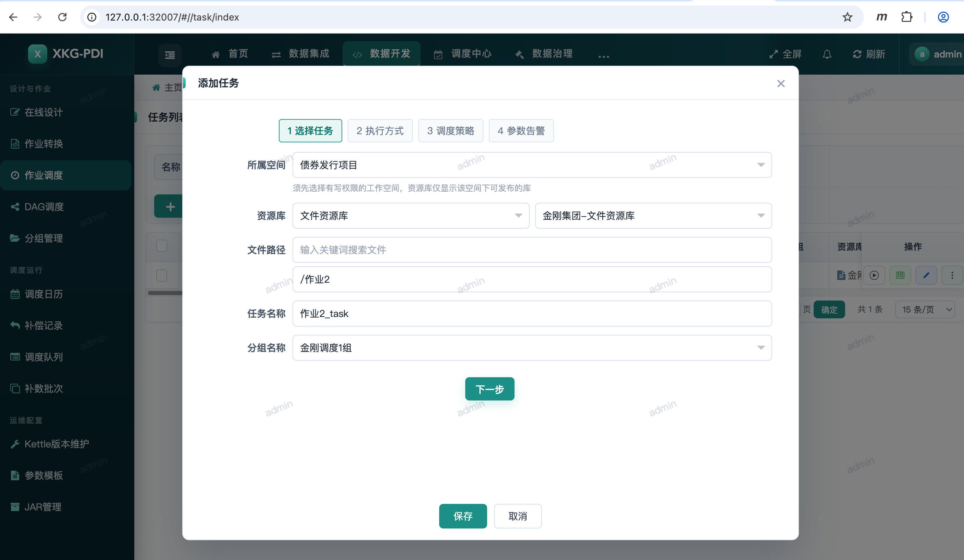Click the 确定 pagination button

click(829, 310)
